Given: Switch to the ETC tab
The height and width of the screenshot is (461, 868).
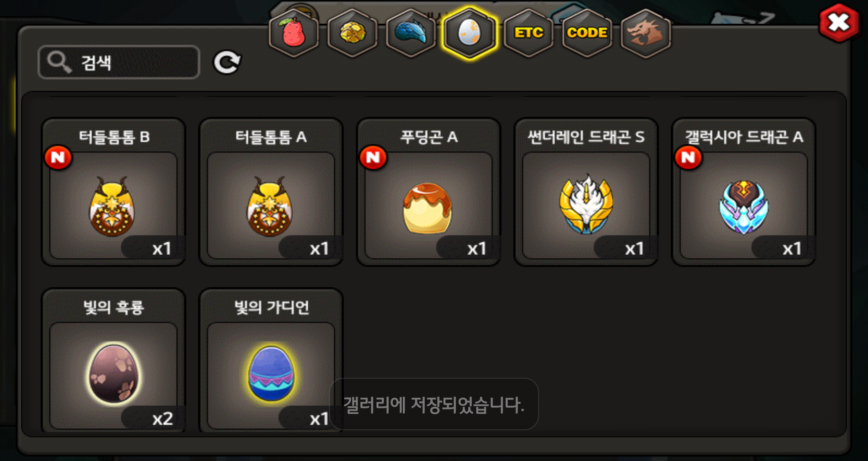Looking at the screenshot, I should click(528, 33).
